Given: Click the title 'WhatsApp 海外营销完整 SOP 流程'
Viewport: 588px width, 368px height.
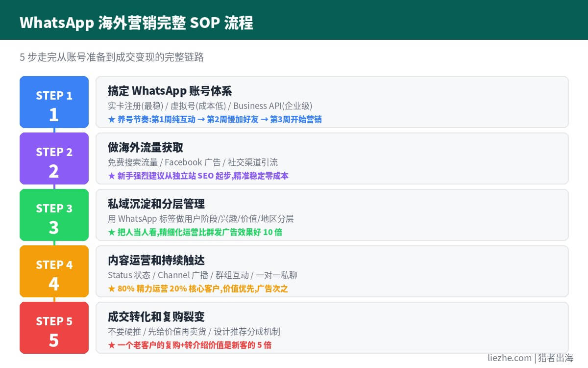Looking at the screenshot, I should [136, 23].
